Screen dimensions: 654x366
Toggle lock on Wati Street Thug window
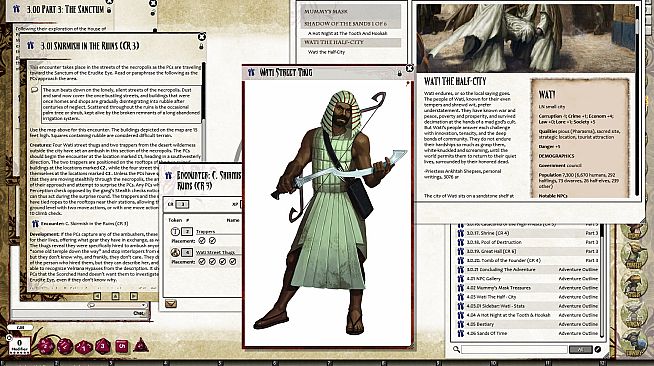(x=399, y=73)
